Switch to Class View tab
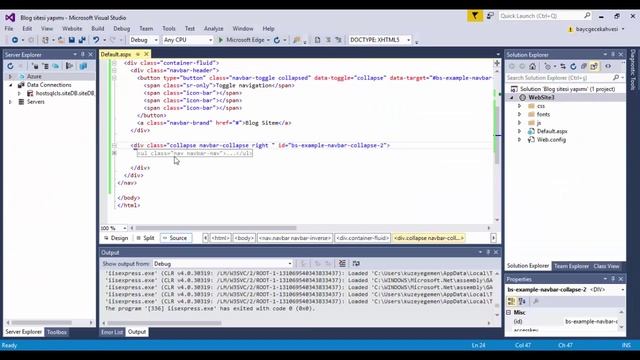Image resolution: width=640 pixels, height=360 pixels. [x=606, y=266]
